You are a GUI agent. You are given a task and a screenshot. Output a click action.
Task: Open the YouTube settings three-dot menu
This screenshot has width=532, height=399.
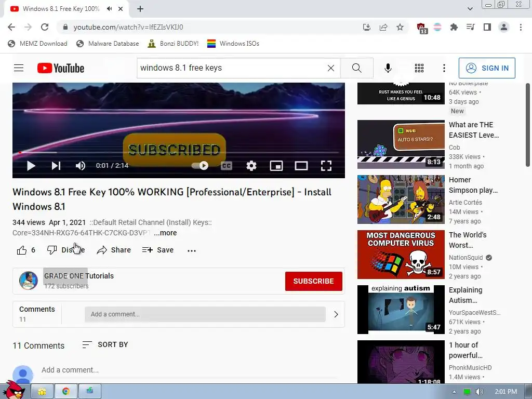click(444, 68)
